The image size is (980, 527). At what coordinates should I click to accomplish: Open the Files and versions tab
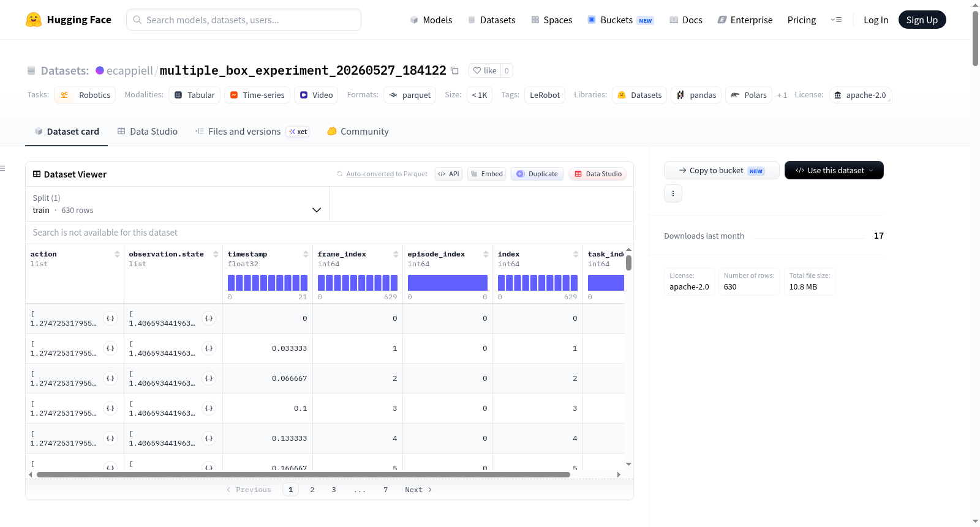252,132
